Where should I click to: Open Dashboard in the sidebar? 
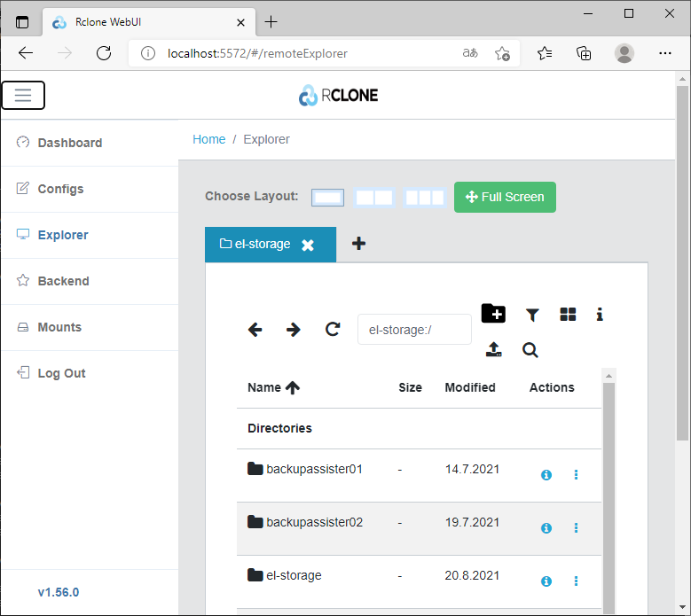[x=69, y=143]
